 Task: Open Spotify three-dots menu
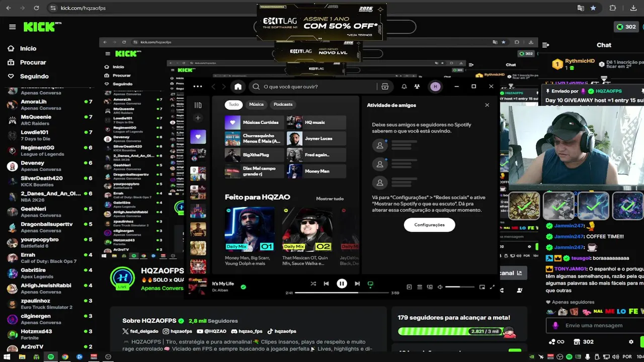[198, 86]
